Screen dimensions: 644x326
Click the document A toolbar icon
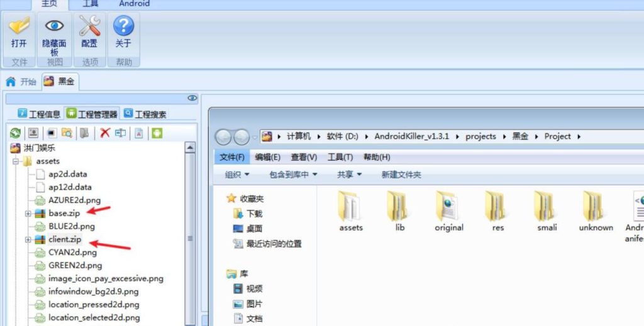[139, 133]
